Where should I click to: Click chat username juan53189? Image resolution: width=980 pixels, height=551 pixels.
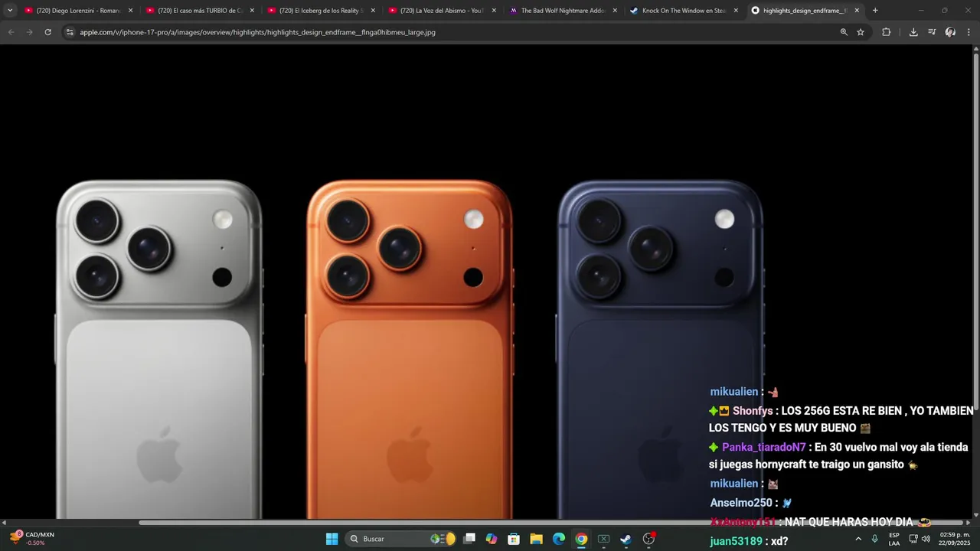736,541
